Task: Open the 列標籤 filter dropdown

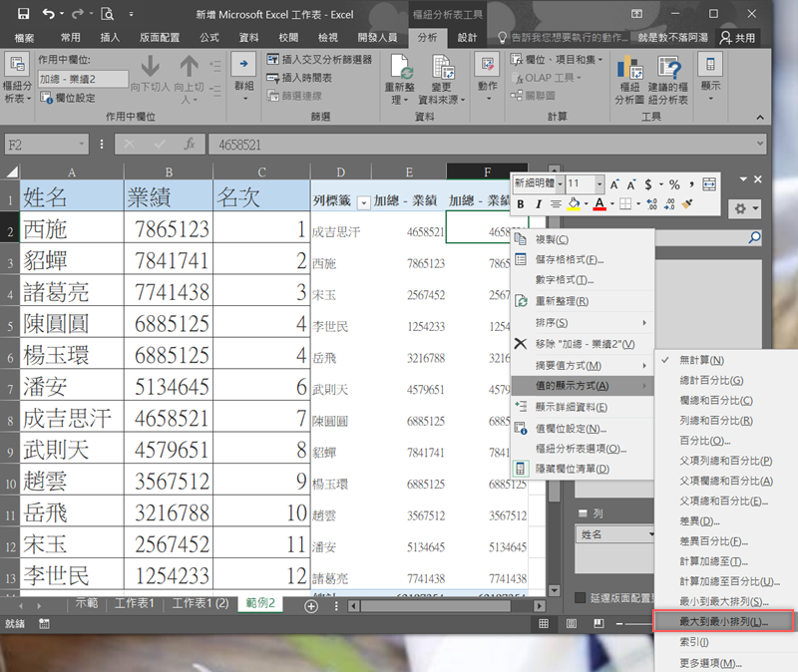Action: click(363, 200)
